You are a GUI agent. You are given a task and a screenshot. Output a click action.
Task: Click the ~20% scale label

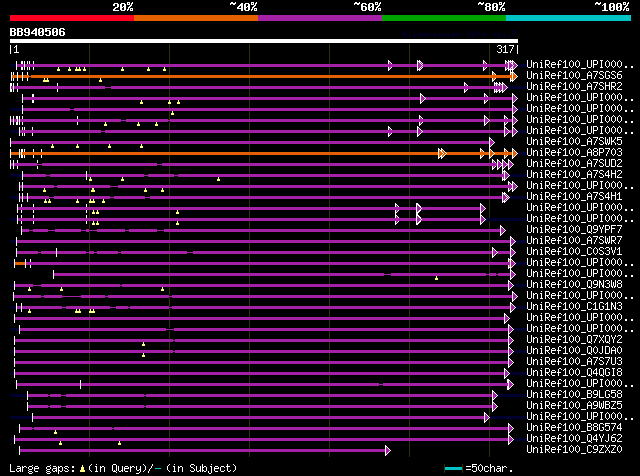pos(123,7)
